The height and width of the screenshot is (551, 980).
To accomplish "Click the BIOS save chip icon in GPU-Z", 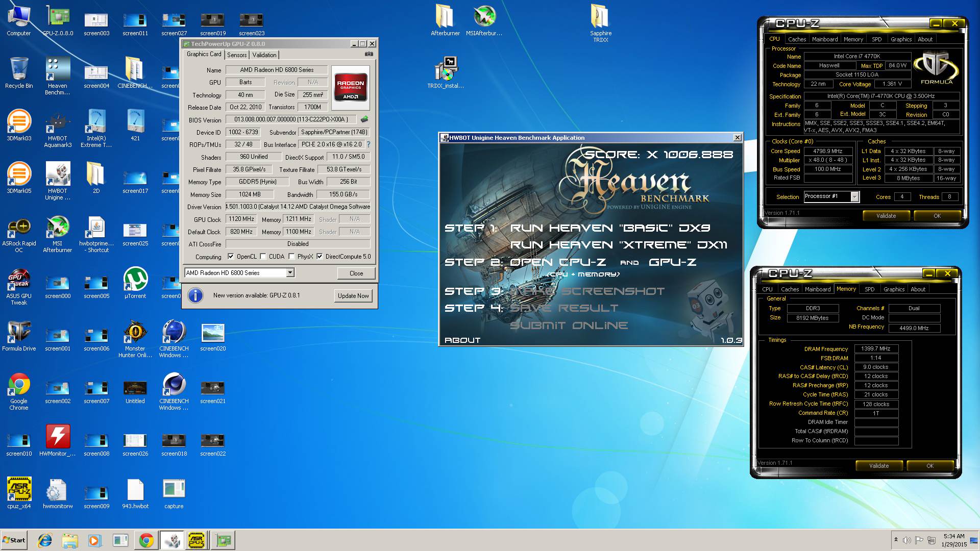I will click(x=364, y=119).
